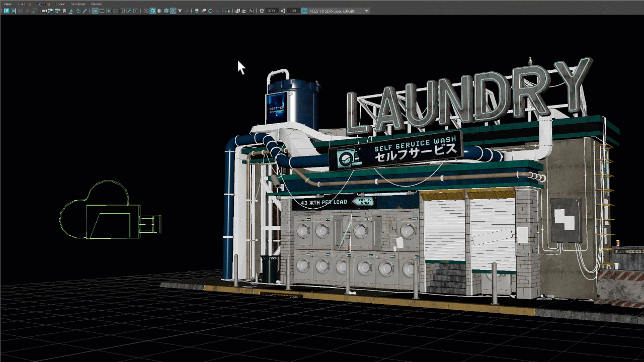Open the View menu

pyautogui.click(x=8, y=4)
